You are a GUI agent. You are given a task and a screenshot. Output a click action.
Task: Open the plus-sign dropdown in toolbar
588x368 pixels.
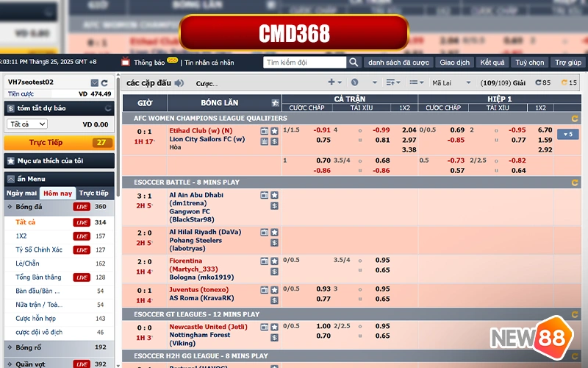coord(335,82)
